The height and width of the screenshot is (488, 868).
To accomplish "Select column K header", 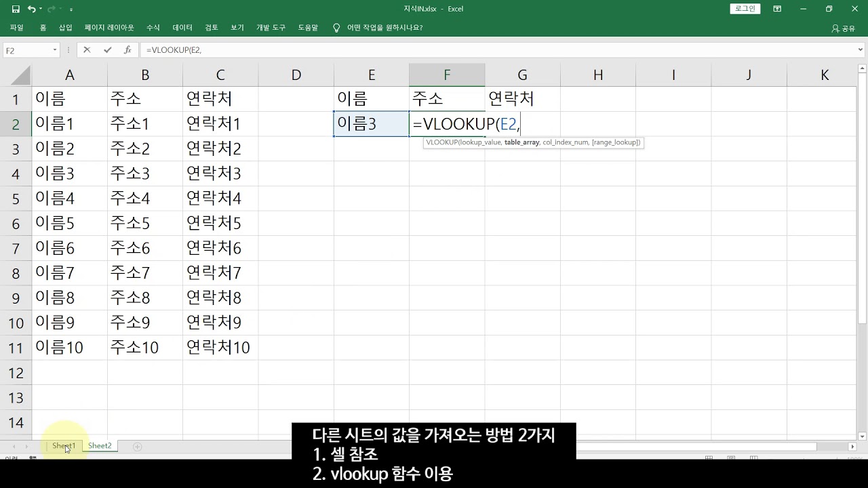I will 825,75.
